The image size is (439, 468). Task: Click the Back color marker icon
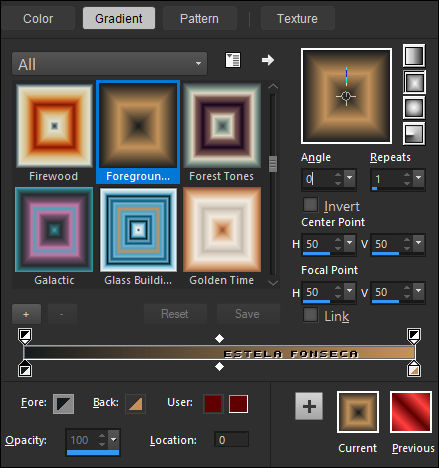(135, 404)
